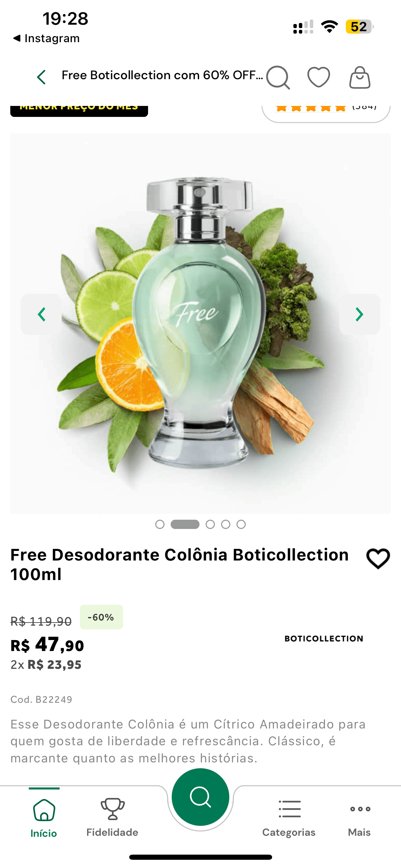Show the previous product image arrow
Image resolution: width=401 pixels, height=868 pixels.
tap(41, 314)
